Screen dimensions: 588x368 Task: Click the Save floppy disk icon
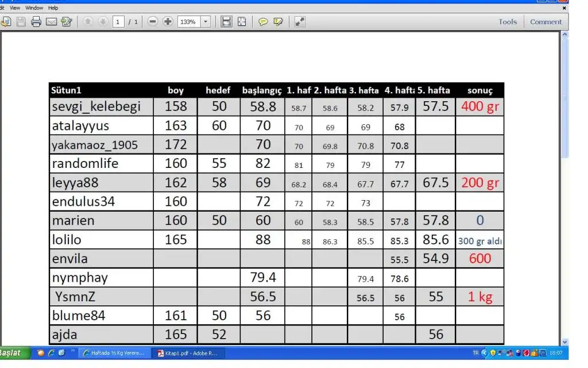(x=21, y=22)
